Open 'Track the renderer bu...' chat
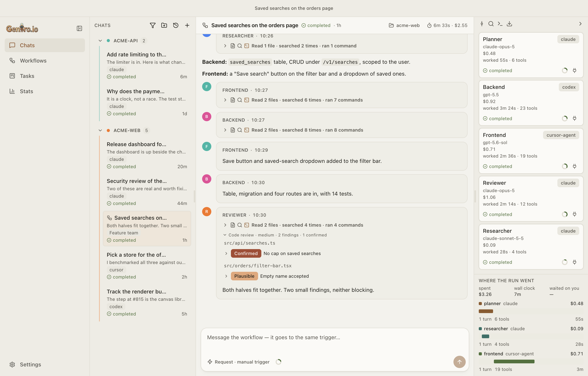588x376 pixels. 147,303
